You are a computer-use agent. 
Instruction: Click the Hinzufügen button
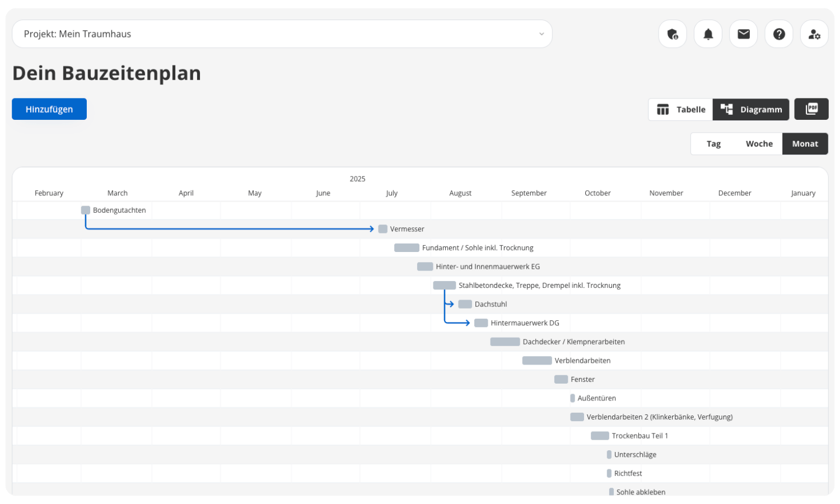coord(49,109)
